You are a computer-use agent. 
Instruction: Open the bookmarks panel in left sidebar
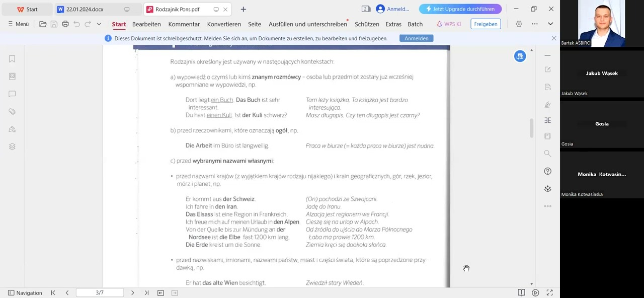[x=12, y=59]
